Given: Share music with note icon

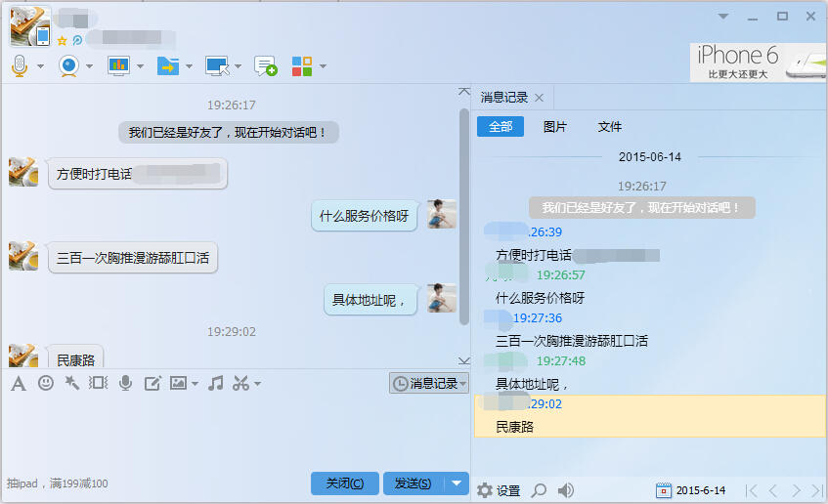Looking at the screenshot, I should (215, 383).
